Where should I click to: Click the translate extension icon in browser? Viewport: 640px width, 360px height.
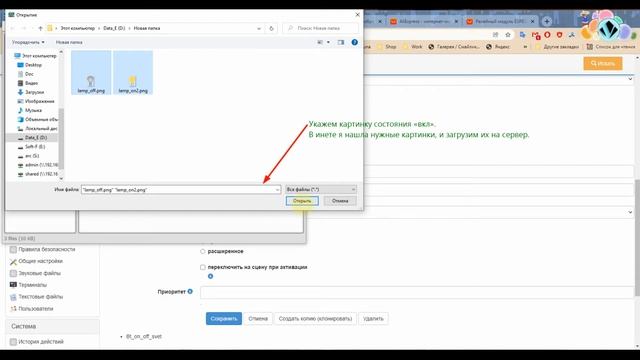point(522,35)
